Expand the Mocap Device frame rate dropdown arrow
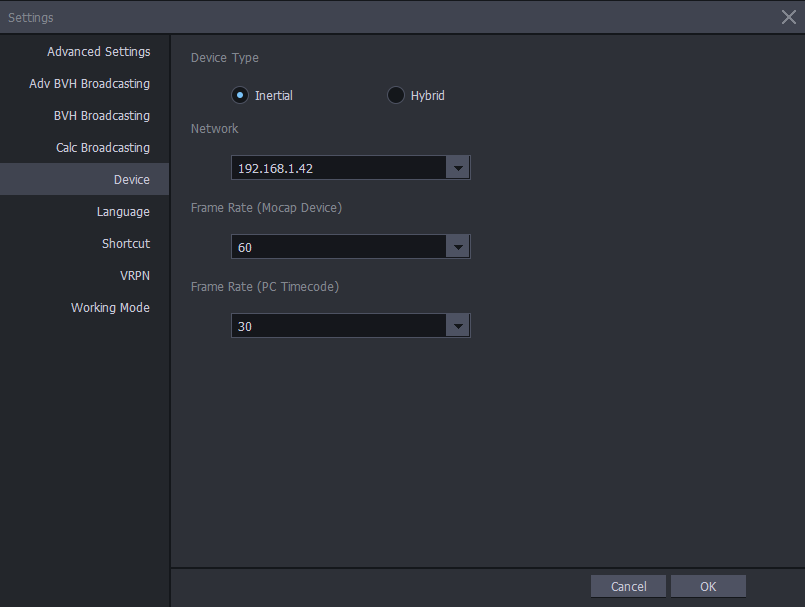Viewport: 805px width, 607px height. click(458, 247)
